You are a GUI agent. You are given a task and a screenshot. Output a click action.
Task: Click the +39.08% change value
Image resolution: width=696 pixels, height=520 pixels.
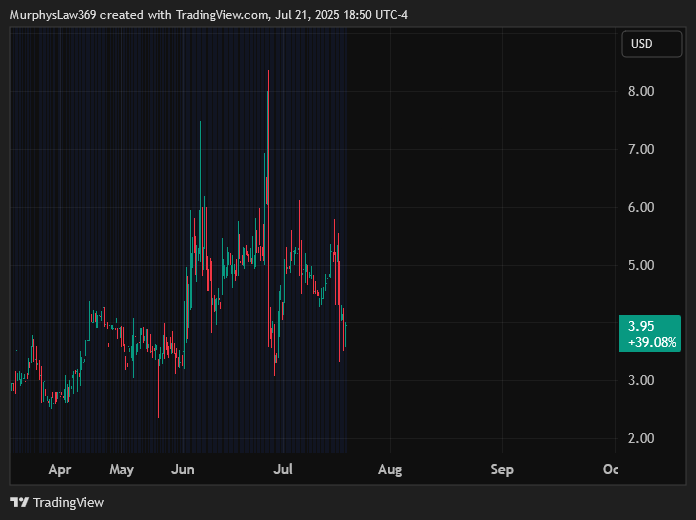(652, 342)
